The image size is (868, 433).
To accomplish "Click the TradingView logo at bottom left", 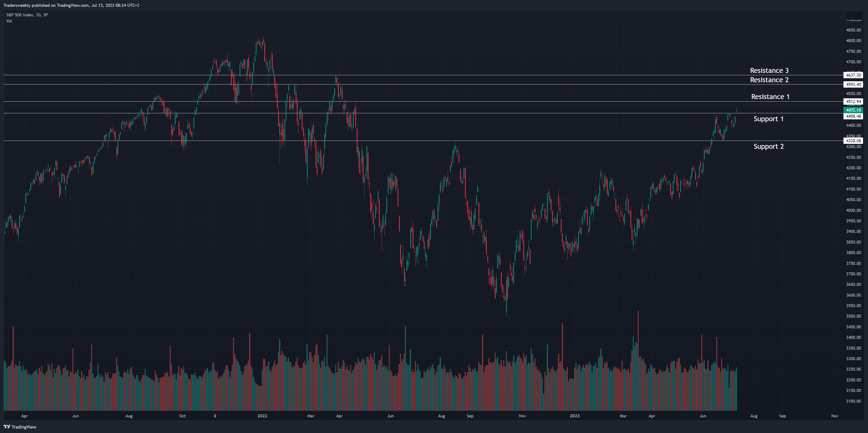I will point(20,427).
